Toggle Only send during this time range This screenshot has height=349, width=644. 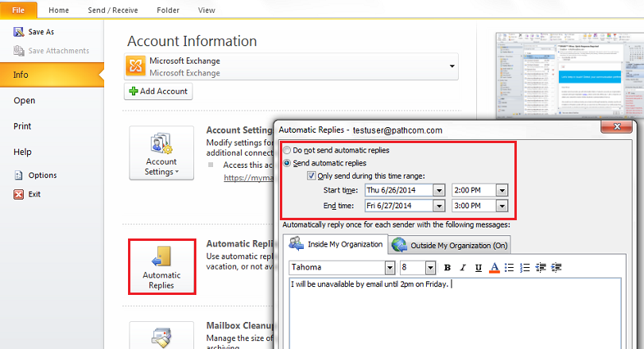[312, 176]
